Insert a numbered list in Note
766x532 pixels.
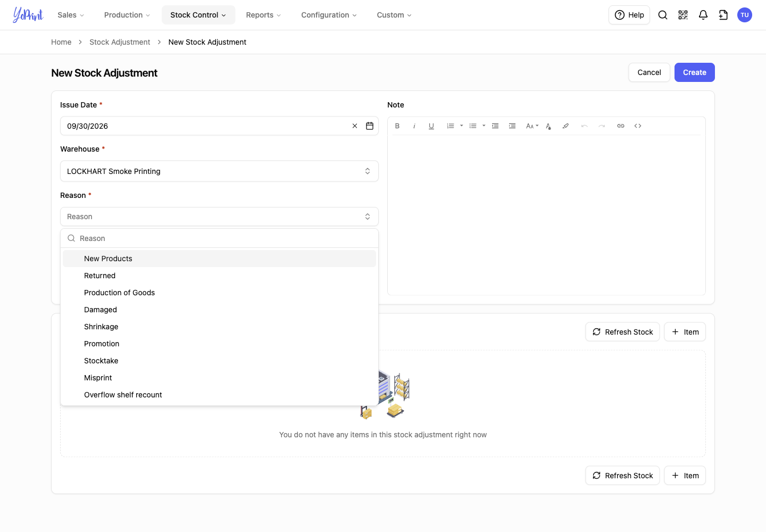[x=451, y=126]
